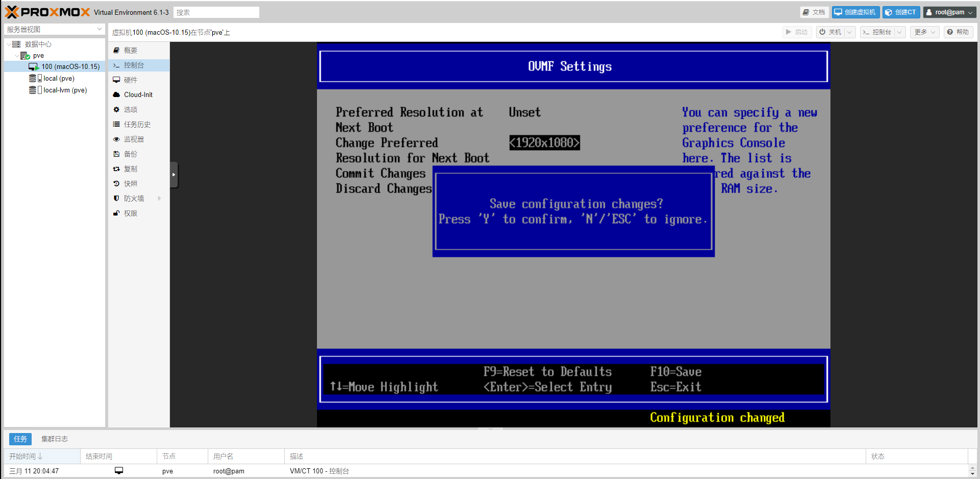Viewport: 980px width, 479px height.
Task: Select local-lvm (pve) storage
Action: point(65,90)
